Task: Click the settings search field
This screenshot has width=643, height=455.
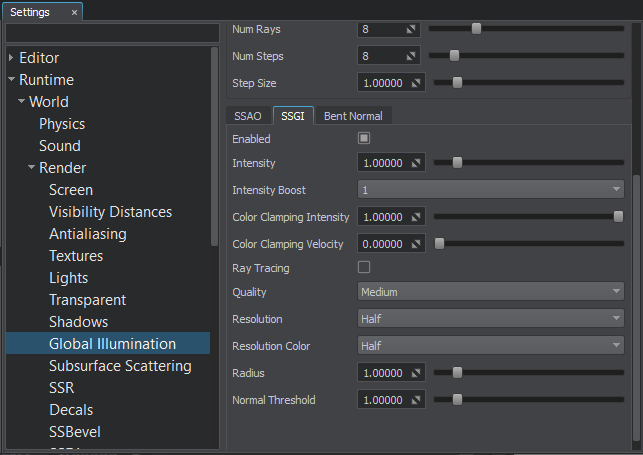Action: [110, 33]
